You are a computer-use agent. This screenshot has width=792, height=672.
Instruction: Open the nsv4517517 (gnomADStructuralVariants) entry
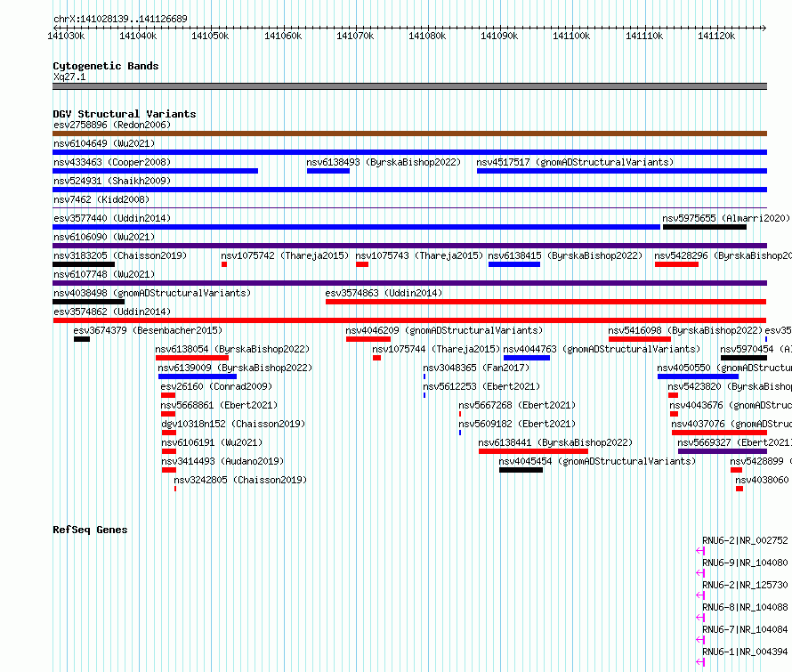pos(575,162)
